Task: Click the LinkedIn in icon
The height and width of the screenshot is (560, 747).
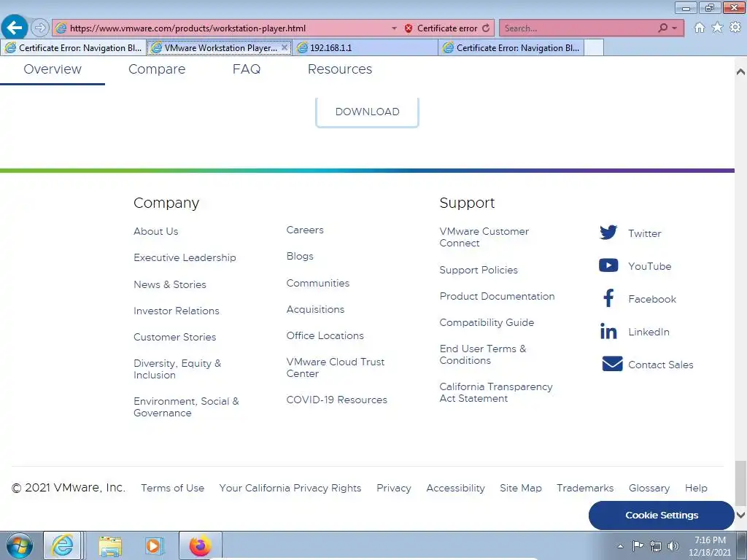Action: point(608,331)
